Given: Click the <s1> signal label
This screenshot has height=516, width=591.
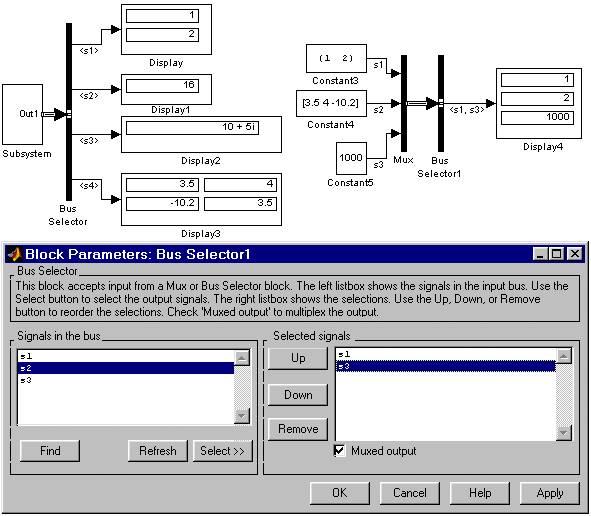Looking at the screenshot, I should (89, 51).
